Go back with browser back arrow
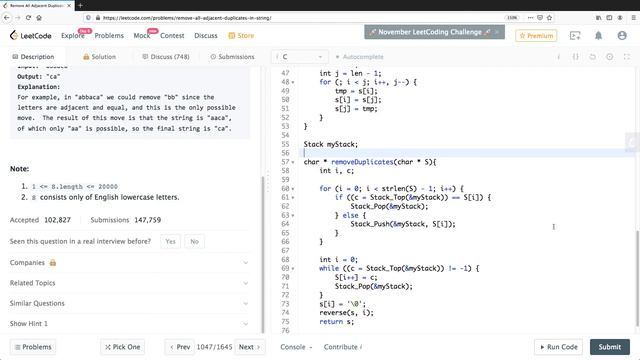 coord(7,18)
